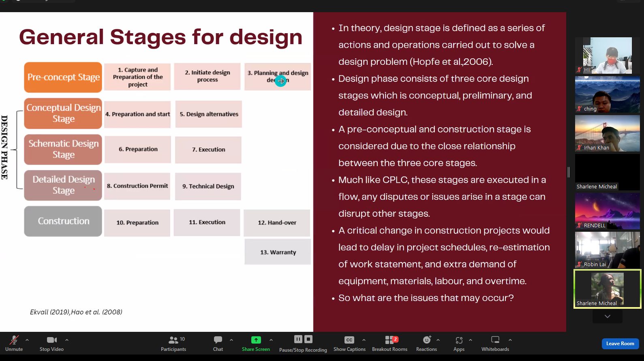Image resolution: width=644 pixels, height=361 pixels.
Task: Click 'General Stages for design' title
Action: [160, 37]
